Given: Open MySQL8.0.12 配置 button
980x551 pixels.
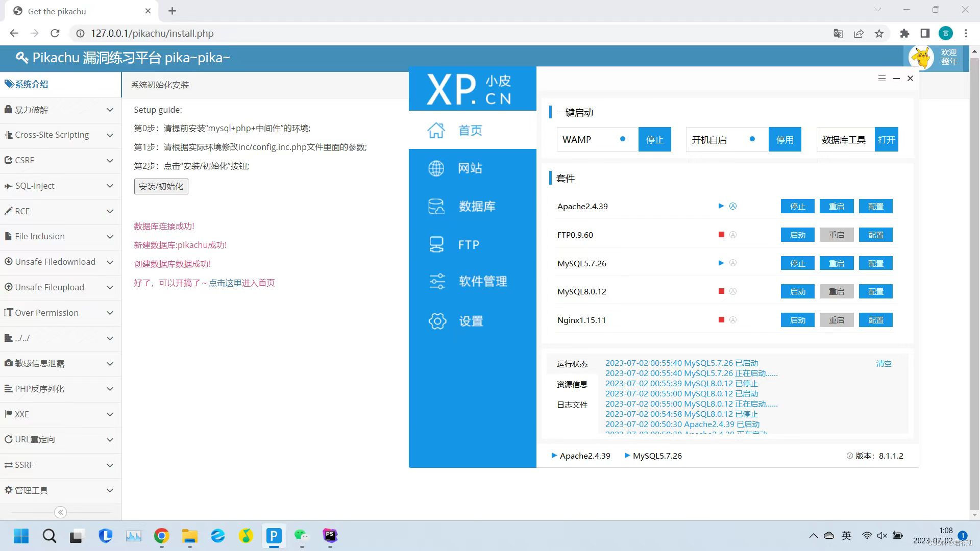Looking at the screenshot, I should (875, 291).
